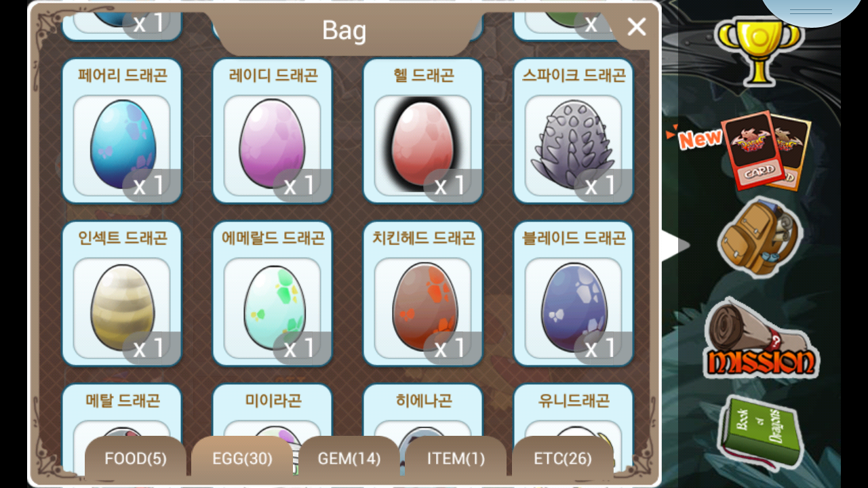868x488 pixels.
Task: Switch to the ETC(26) tab
Action: (x=563, y=459)
